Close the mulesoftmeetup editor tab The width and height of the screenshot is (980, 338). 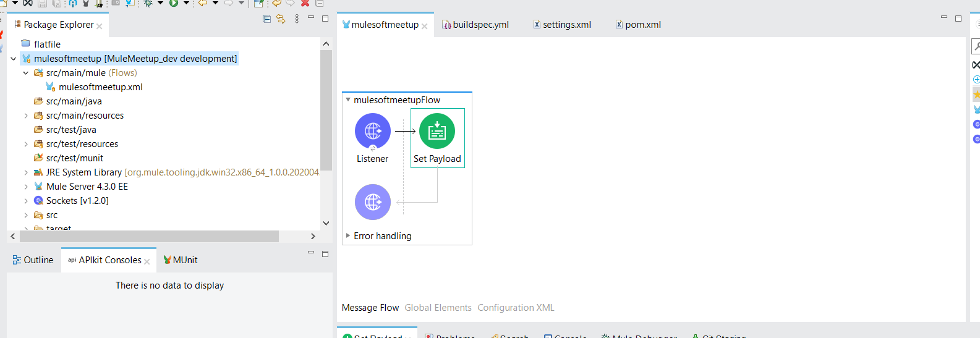pos(425,26)
